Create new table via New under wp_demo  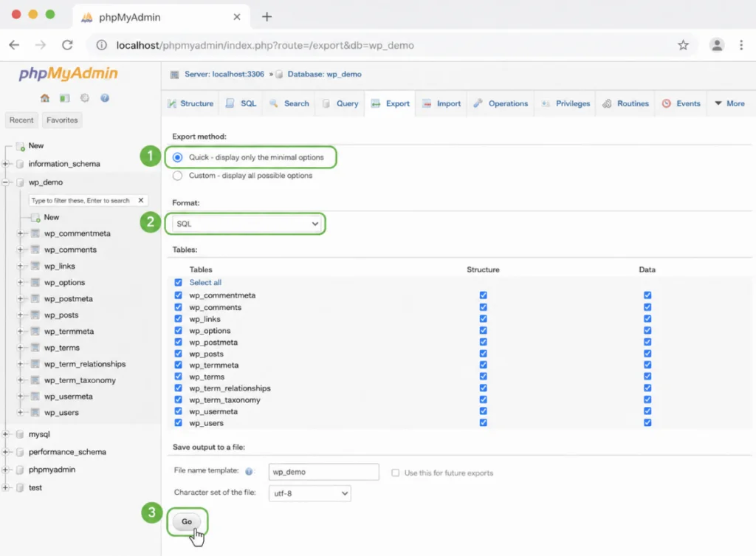click(52, 217)
